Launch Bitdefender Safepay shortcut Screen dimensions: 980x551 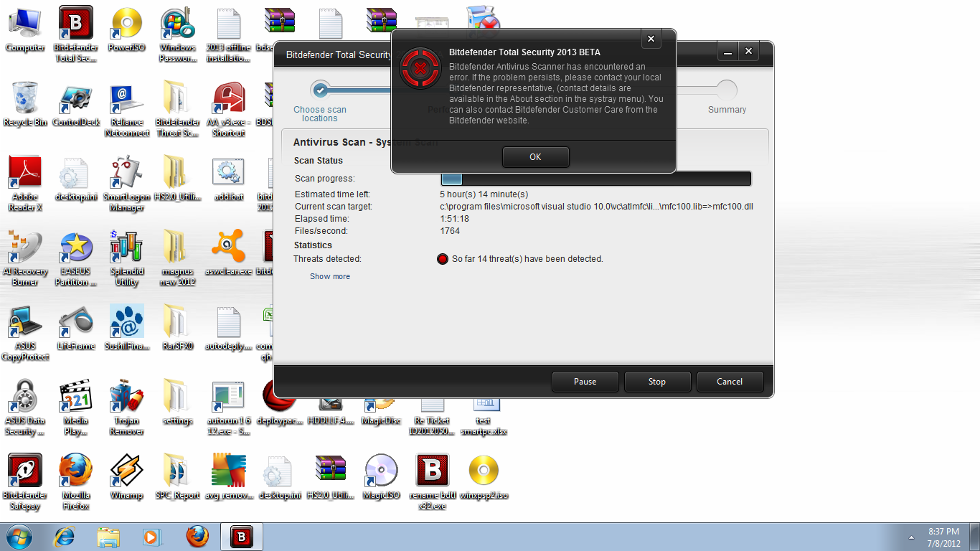tap(25, 482)
